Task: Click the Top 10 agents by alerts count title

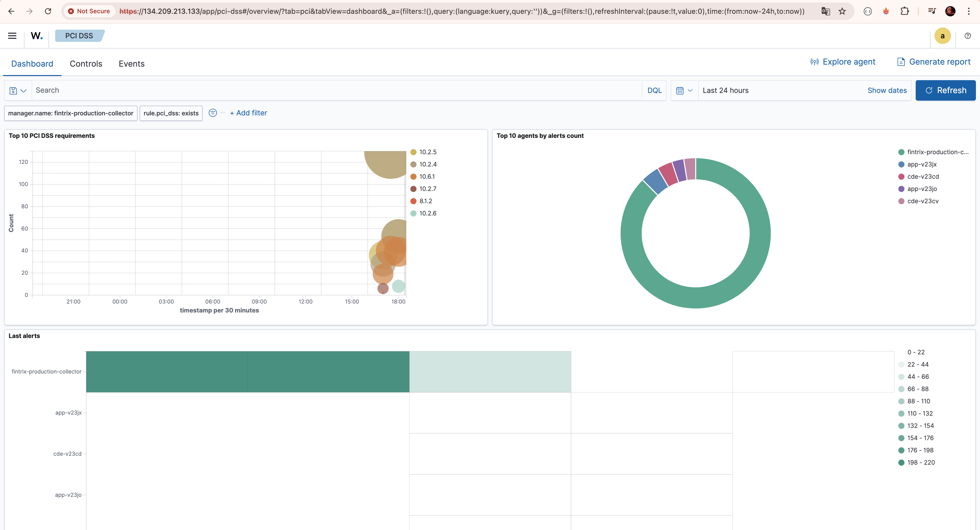Action: click(540, 136)
